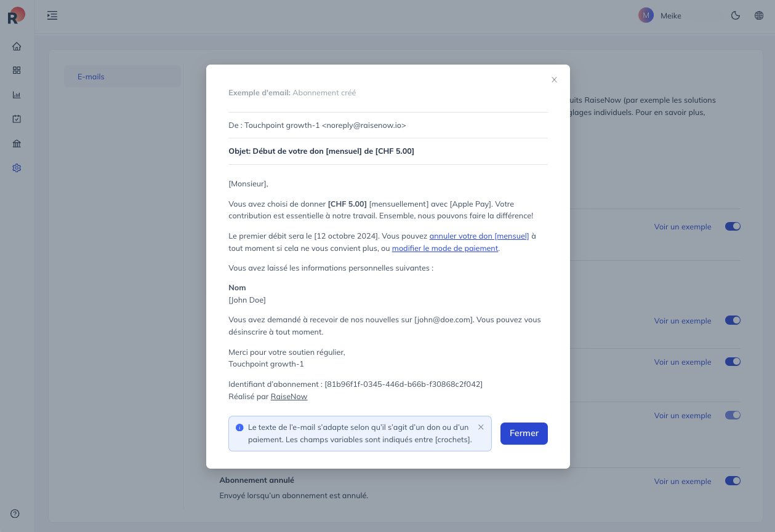775x532 pixels.
Task: Open the home icon in sidebar
Action: [17, 46]
